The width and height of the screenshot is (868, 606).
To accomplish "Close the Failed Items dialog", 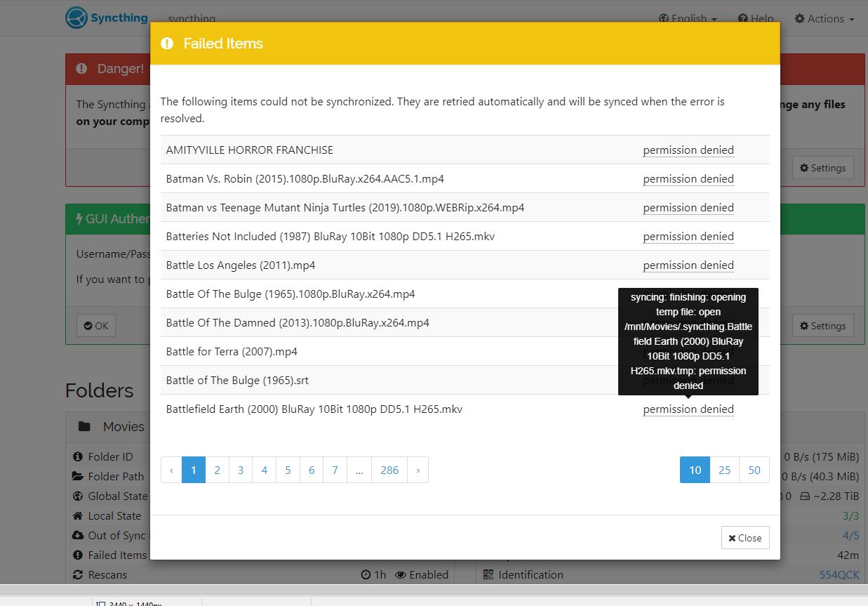I will (x=745, y=538).
